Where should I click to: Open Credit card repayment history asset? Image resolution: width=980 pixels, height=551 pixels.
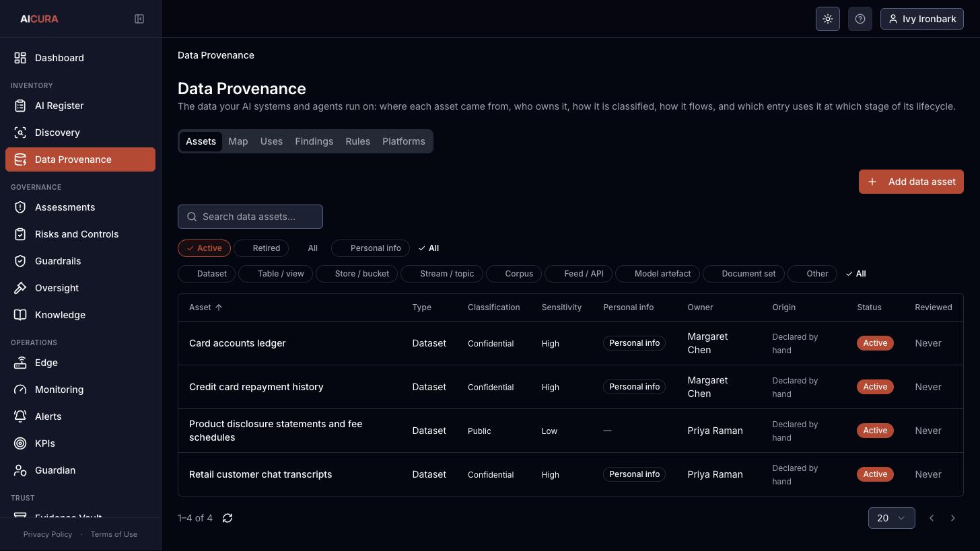pos(256,387)
